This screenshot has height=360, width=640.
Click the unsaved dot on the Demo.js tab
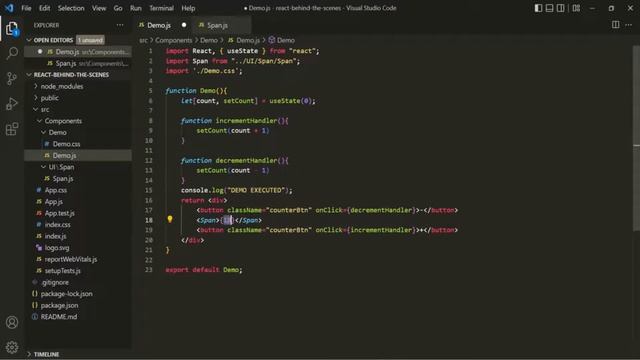[x=184, y=25]
